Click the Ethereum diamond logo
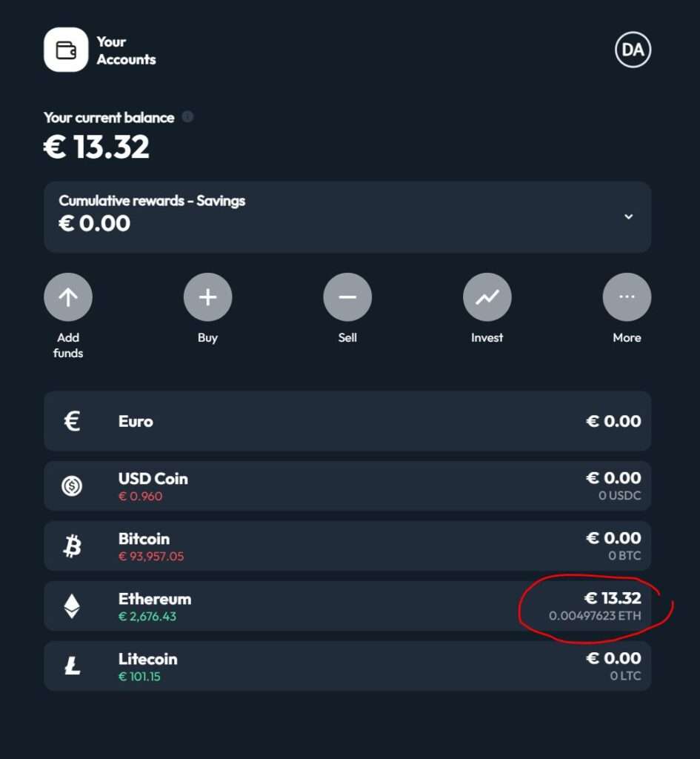The image size is (700, 759). coord(72,606)
